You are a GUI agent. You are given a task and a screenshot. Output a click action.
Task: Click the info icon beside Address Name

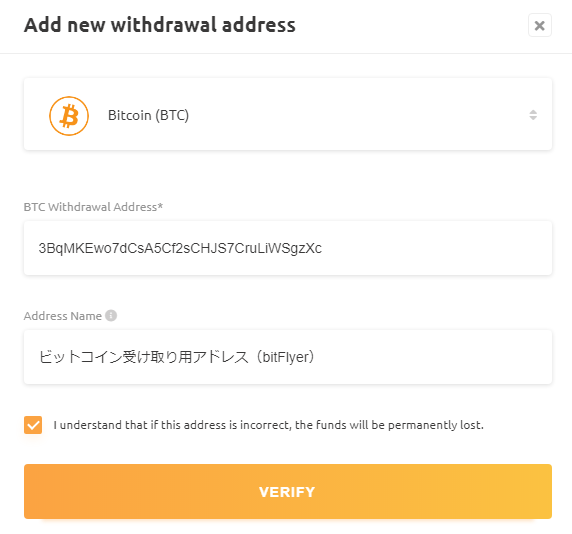pyautogui.click(x=111, y=315)
